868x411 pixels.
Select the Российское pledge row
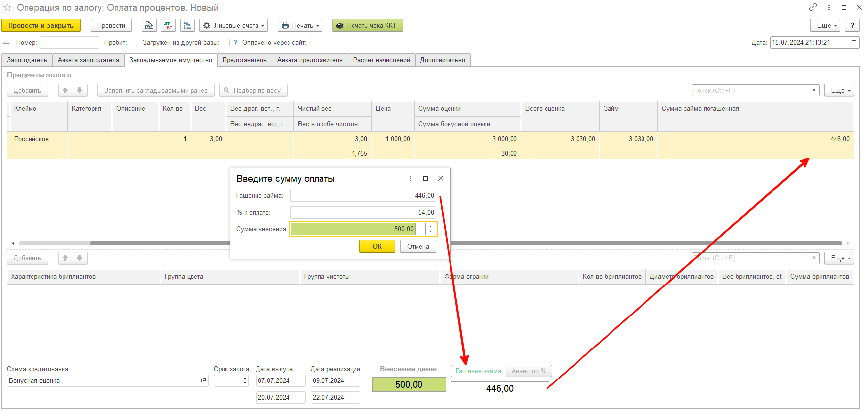(x=431, y=146)
